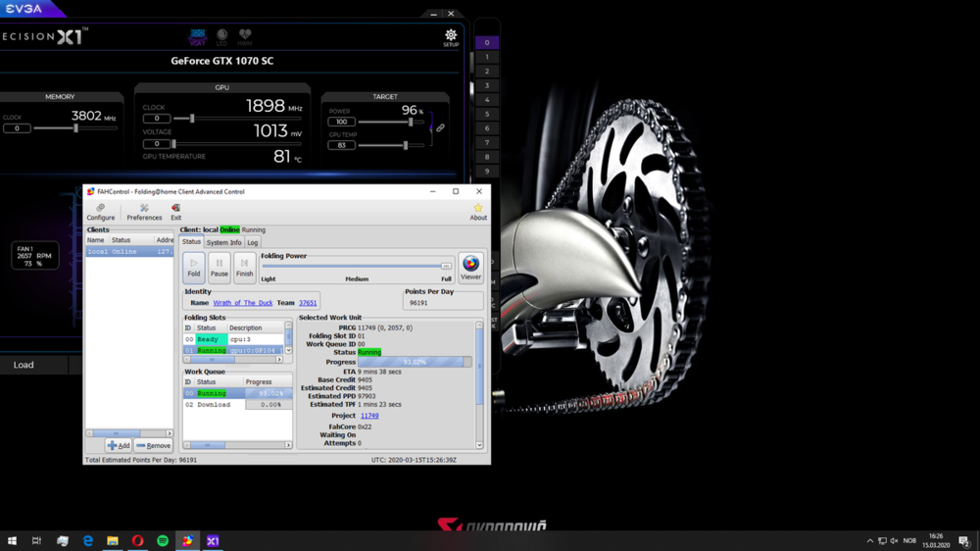Viewport: 980px width, 551px height.
Task: Open the HWM monitor icon in Precision X1
Action: [244, 37]
